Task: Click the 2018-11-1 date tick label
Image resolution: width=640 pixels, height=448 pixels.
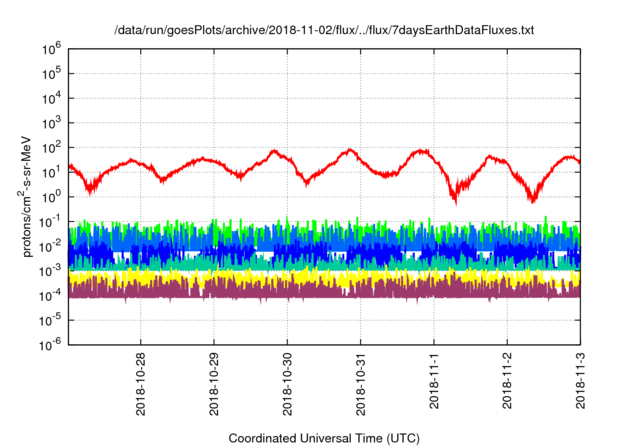Action: (433, 381)
